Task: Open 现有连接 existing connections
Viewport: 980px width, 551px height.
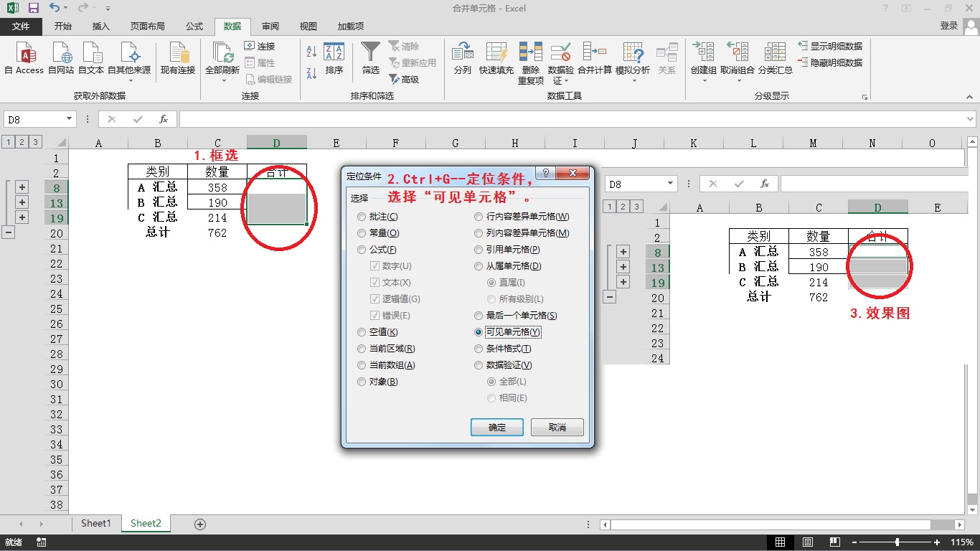Action: (x=177, y=58)
